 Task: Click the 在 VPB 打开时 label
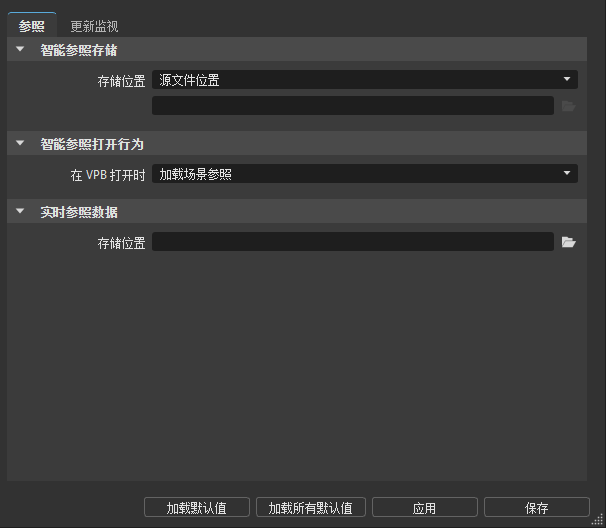108,175
